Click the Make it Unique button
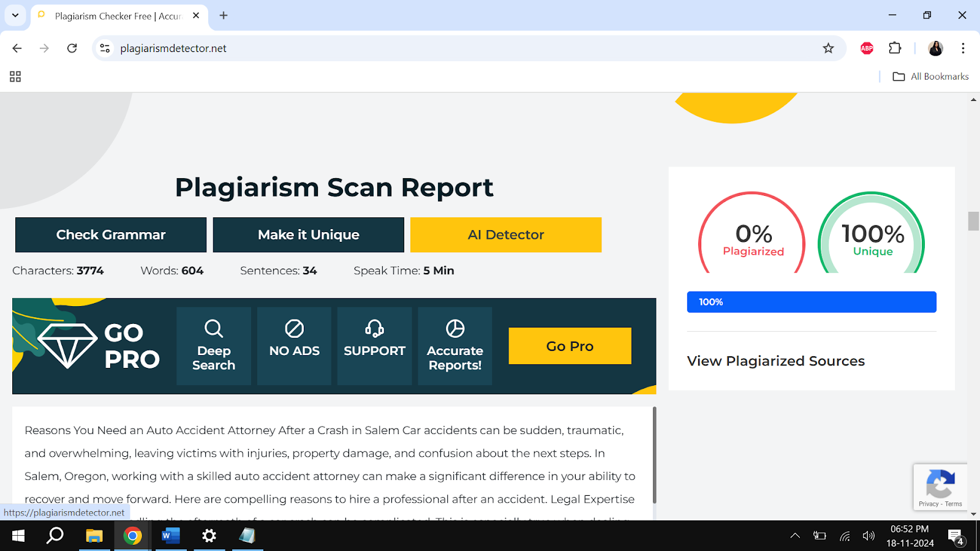Viewport: 980px width, 551px height. (308, 234)
